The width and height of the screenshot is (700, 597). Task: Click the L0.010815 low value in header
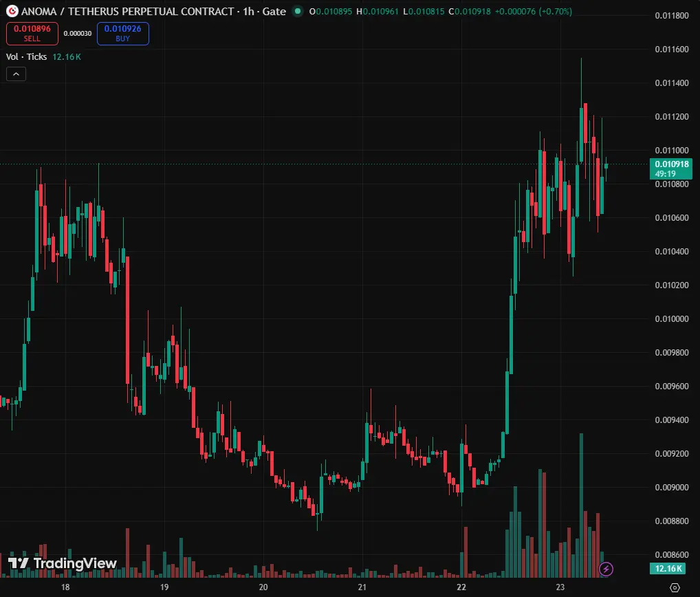(x=424, y=12)
